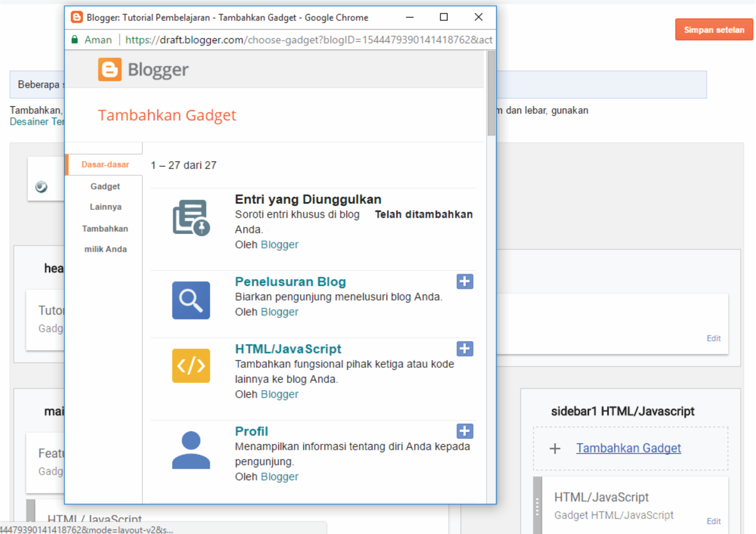Click the Simpan setelan button

(x=714, y=30)
